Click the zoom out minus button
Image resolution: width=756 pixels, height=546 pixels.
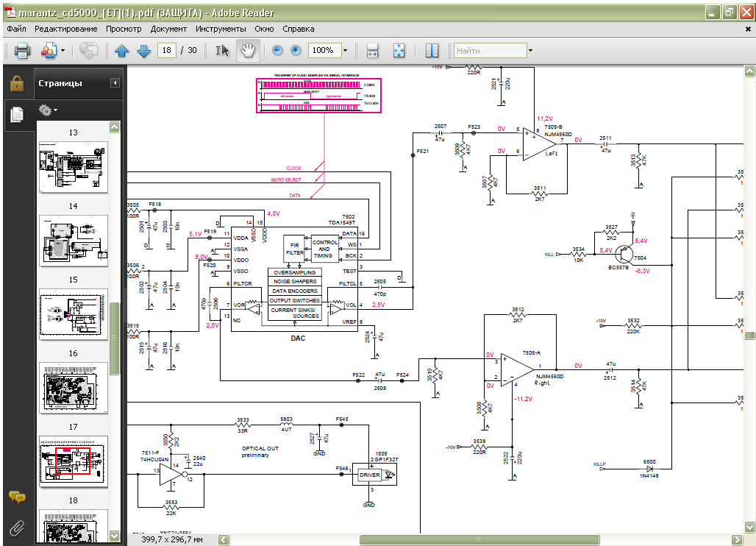tap(277, 51)
